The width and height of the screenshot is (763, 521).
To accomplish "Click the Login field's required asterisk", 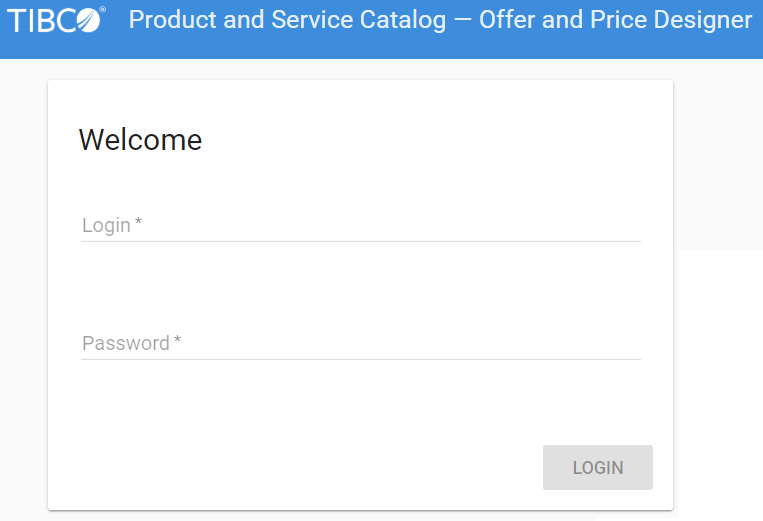I will point(139,224).
